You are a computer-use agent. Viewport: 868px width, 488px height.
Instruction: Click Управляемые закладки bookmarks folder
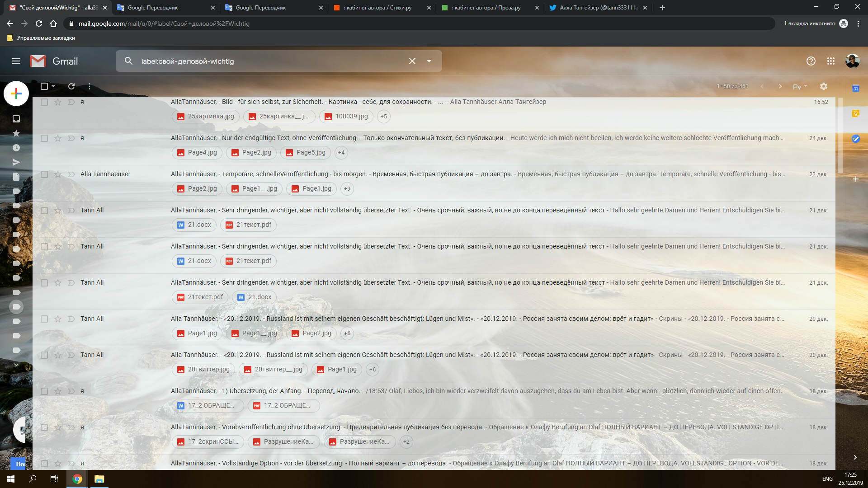tap(41, 38)
